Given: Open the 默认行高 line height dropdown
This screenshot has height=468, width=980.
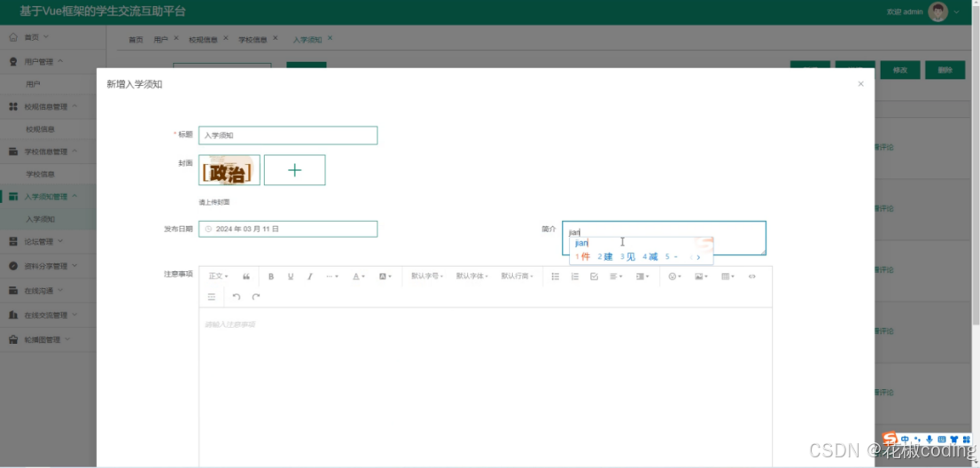Looking at the screenshot, I should click(x=517, y=277).
